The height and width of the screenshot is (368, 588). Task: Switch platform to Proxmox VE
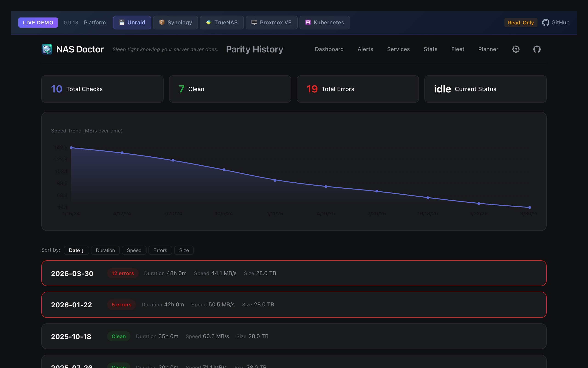click(272, 22)
